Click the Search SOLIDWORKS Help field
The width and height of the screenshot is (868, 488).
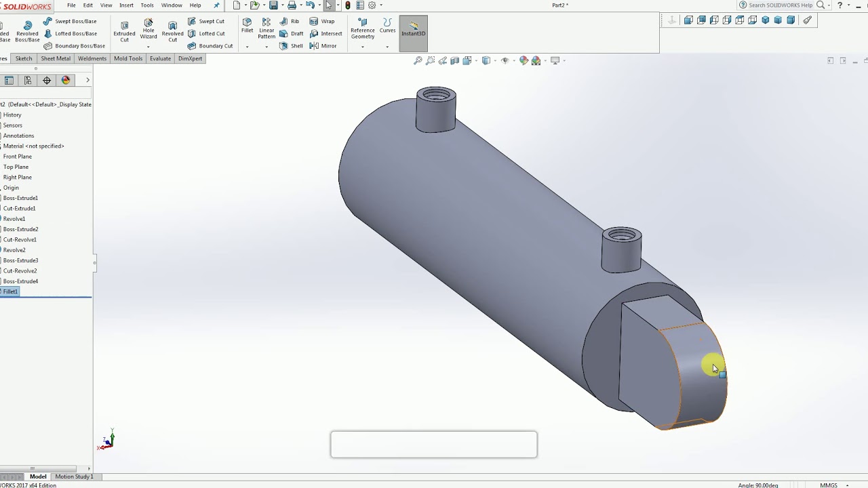click(780, 5)
